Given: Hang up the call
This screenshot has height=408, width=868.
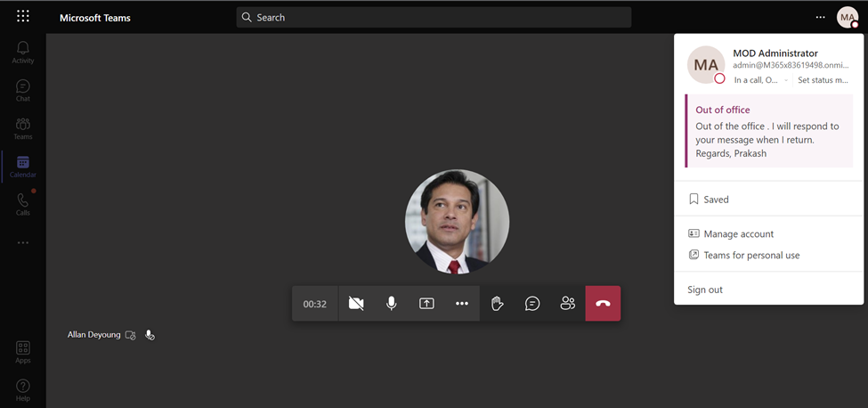Looking at the screenshot, I should (x=603, y=304).
